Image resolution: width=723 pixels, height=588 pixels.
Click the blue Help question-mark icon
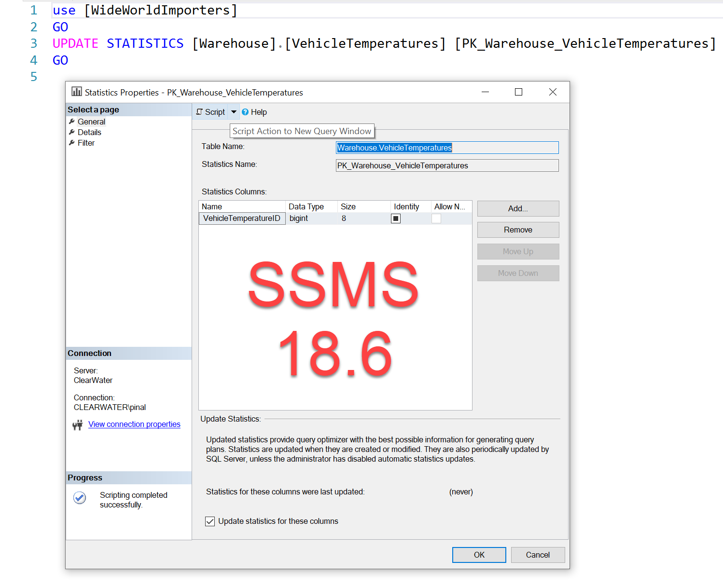(x=245, y=112)
